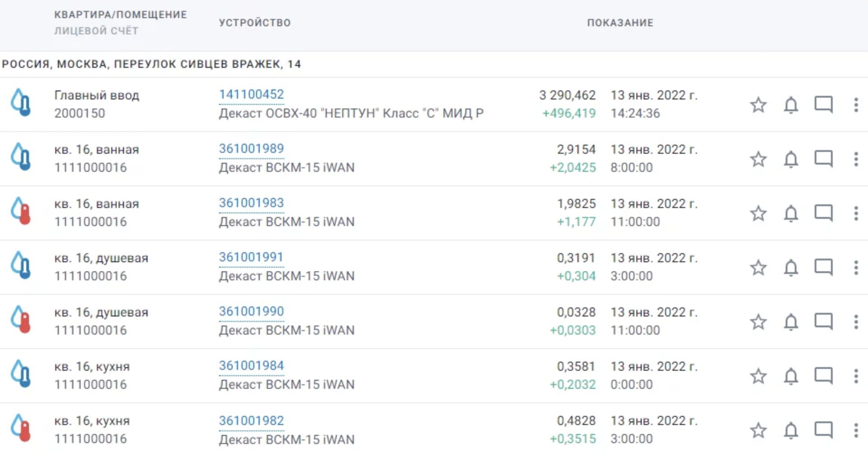Open device link 361001990

click(x=251, y=311)
